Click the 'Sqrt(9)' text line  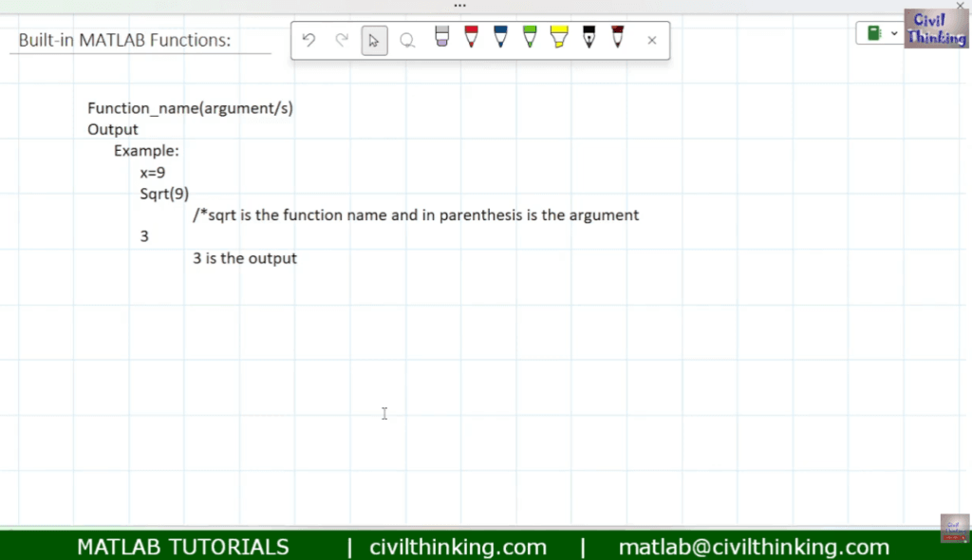point(164,194)
